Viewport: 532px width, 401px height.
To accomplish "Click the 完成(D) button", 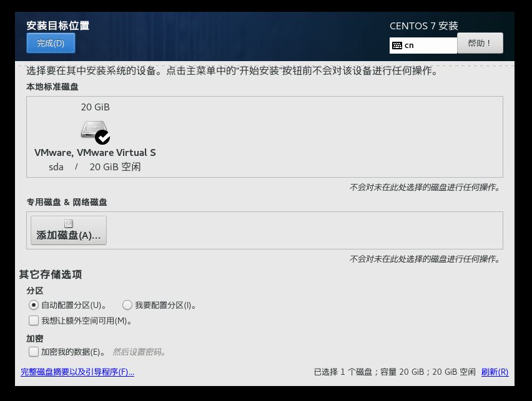I will pyautogui.click(x=51, y=43).
